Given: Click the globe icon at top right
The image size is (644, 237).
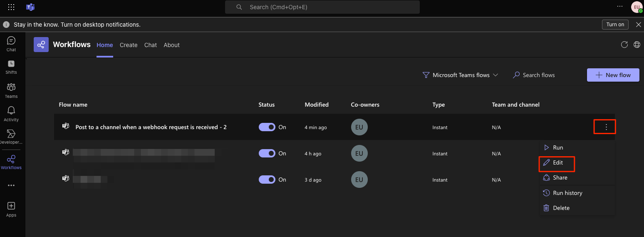Looking at the screenshot, I should [x=637, y=45].
